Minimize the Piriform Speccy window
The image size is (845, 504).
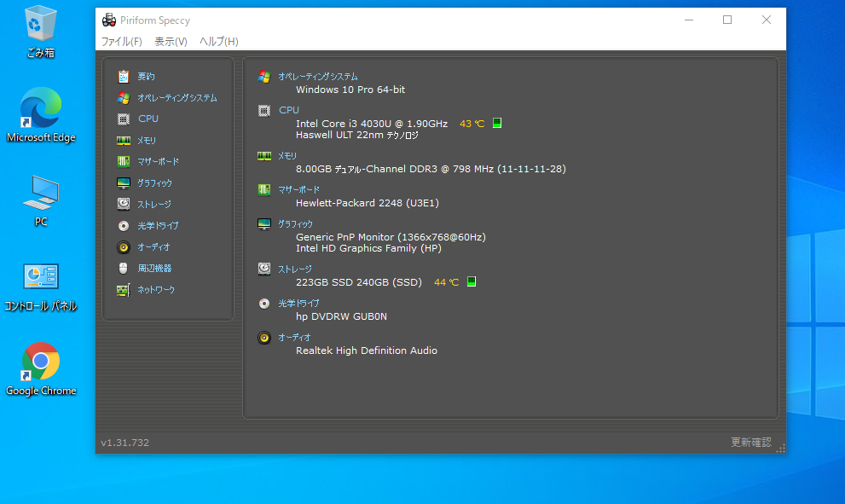pyautogui.click(x=689, y=20)
